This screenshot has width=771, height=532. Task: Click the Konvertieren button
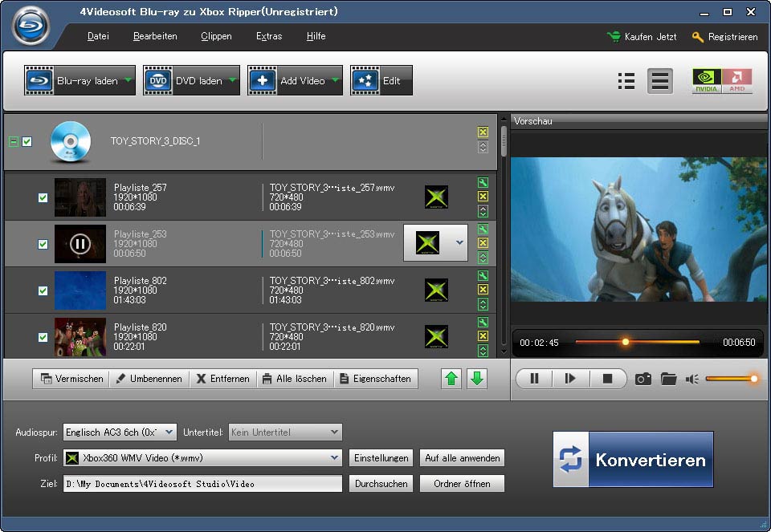[x=633, y=460]
